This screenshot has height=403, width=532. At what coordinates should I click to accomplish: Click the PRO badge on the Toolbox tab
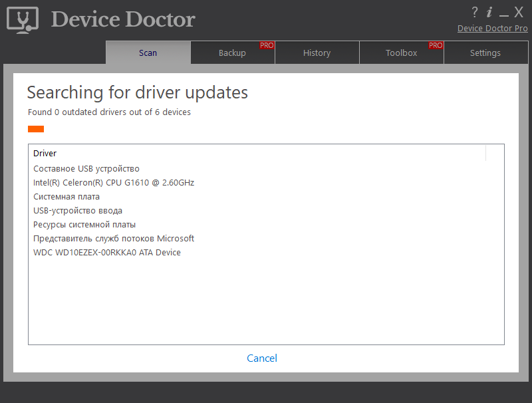(436, 45)
